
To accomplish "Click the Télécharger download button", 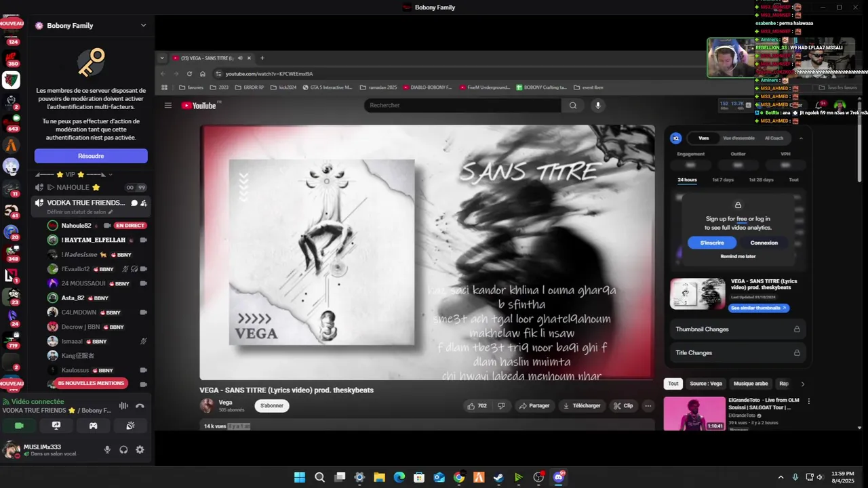I will [x=582, y=406].
